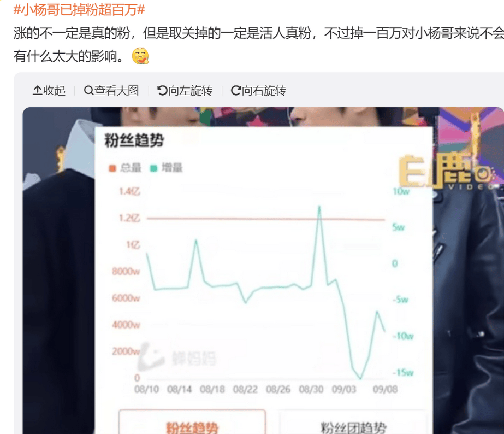Toggle the teal 增量 legend swatch
504x434 pixels.
point(153,168)
